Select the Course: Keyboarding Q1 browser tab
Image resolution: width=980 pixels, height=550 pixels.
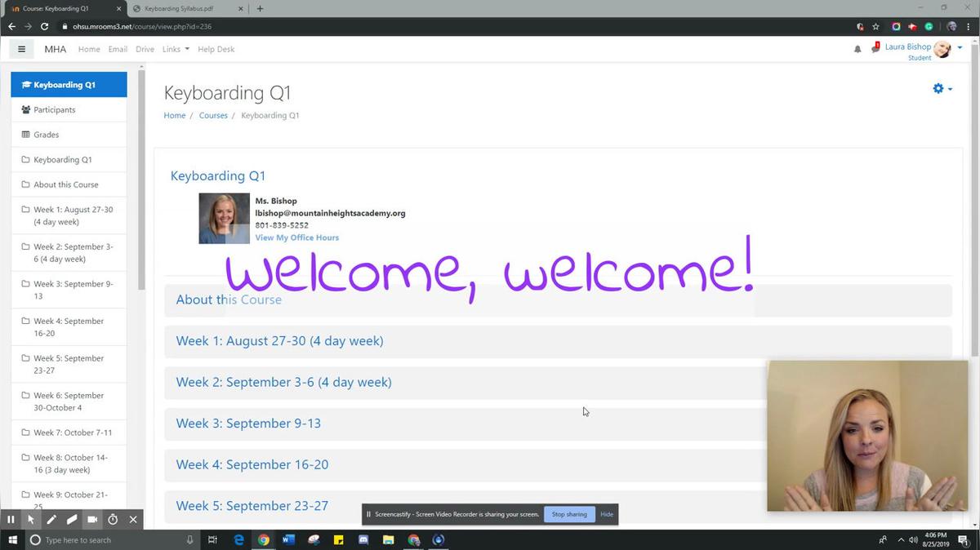tap(64, 8)
